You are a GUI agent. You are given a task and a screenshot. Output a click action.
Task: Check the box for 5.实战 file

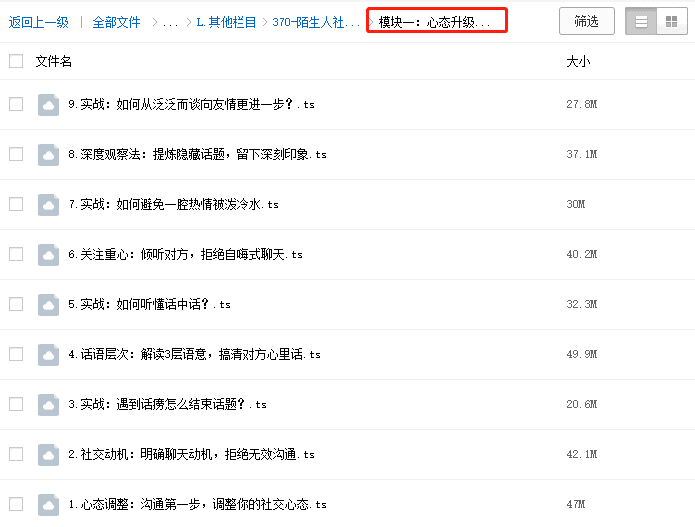point(16,304)
